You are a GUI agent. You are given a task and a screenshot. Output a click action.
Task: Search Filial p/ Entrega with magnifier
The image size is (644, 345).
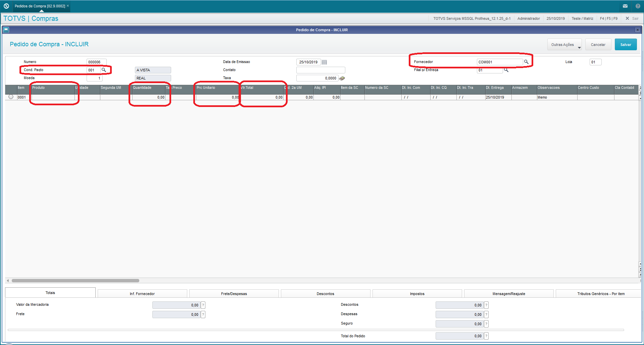tap(506, 70)
